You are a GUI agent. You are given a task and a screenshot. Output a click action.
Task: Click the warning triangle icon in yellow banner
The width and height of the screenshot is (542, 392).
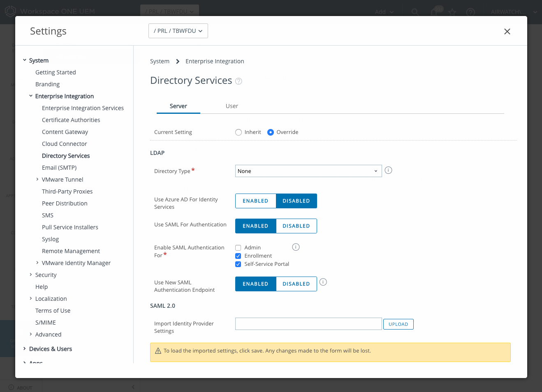click(x=158, y=351)
